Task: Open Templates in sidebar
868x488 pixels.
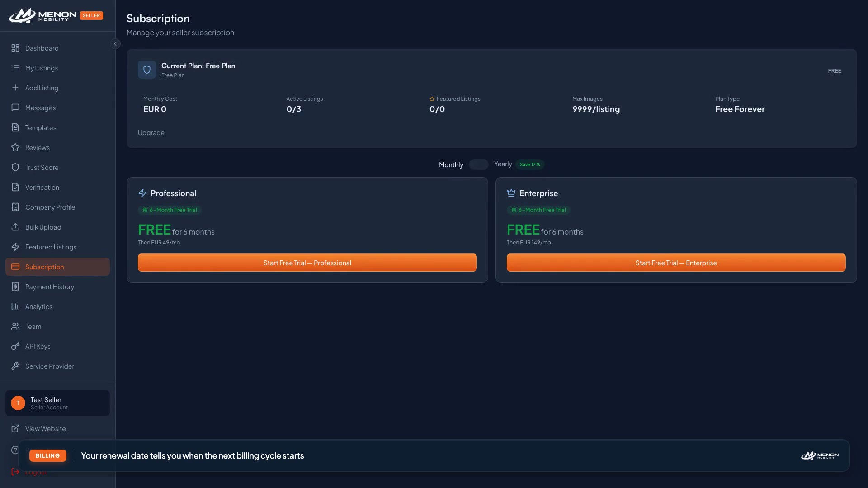Action: coord(57,127)
